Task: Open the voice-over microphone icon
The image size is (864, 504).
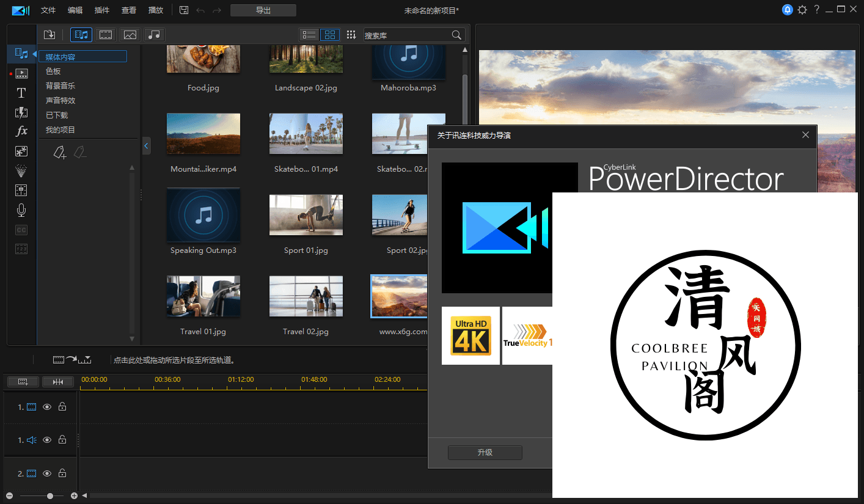Action: [21, 210]
